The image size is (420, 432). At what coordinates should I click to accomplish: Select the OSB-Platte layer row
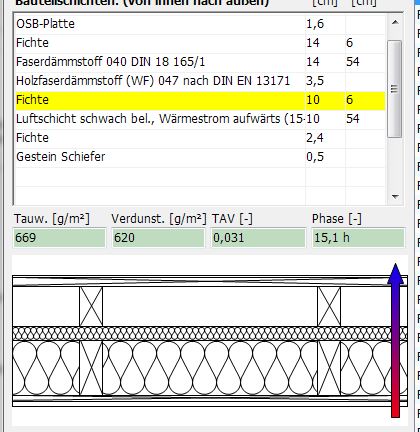(x=200, y=24)
